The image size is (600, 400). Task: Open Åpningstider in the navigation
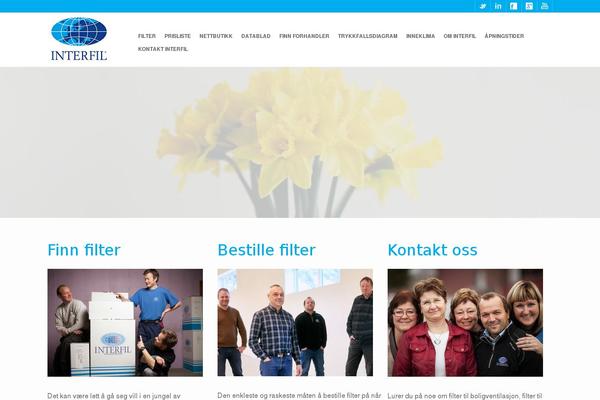click(504, 36)
